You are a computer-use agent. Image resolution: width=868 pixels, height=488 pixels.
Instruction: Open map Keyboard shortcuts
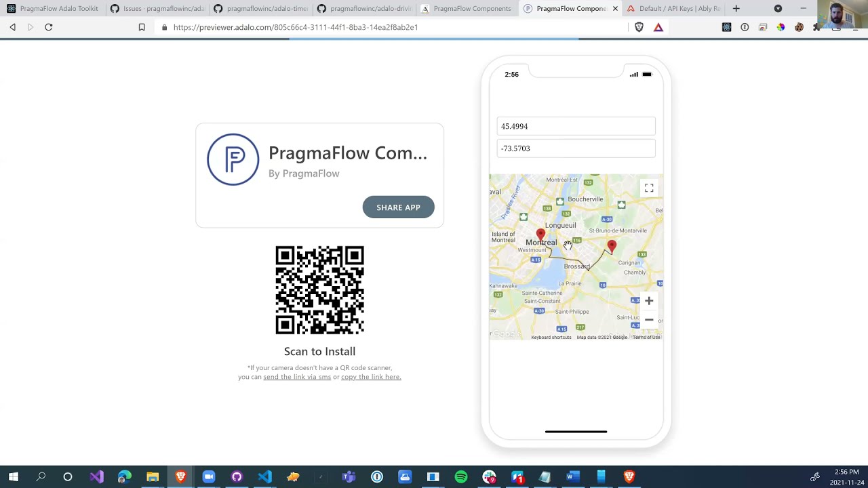551,337
